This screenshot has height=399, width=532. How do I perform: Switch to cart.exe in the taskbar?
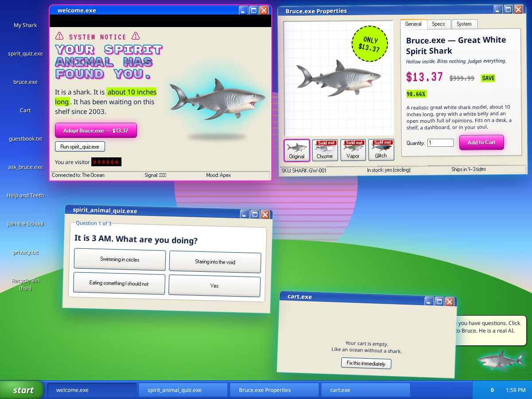point(366,390)
